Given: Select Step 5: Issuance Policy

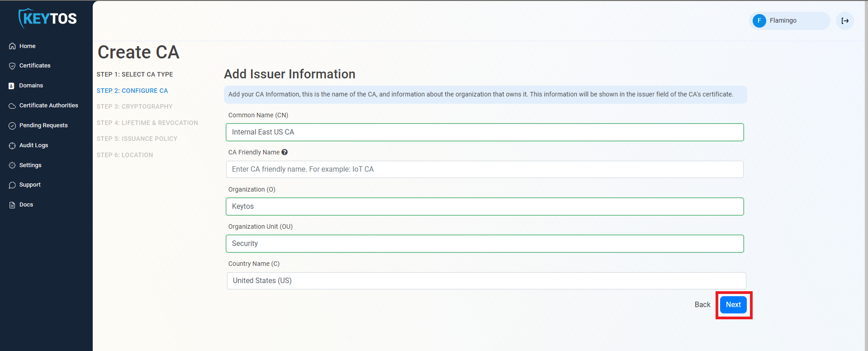Looking at the screenshot, I should (137, 139).
